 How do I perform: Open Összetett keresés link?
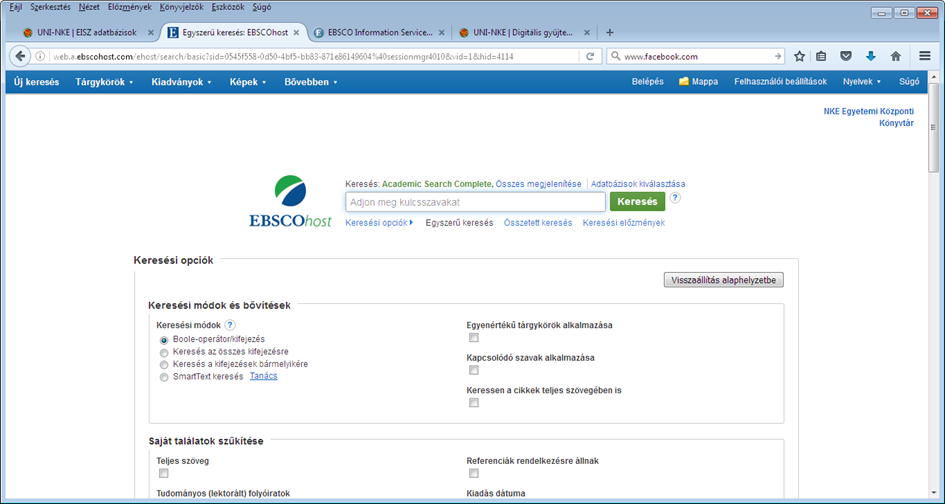538,223
